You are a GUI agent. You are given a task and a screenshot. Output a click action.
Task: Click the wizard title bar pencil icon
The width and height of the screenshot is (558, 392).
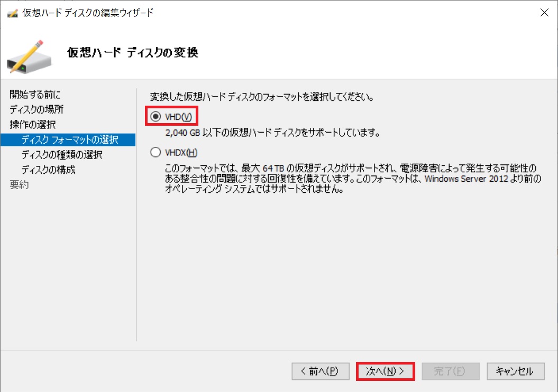pos(13,13)
